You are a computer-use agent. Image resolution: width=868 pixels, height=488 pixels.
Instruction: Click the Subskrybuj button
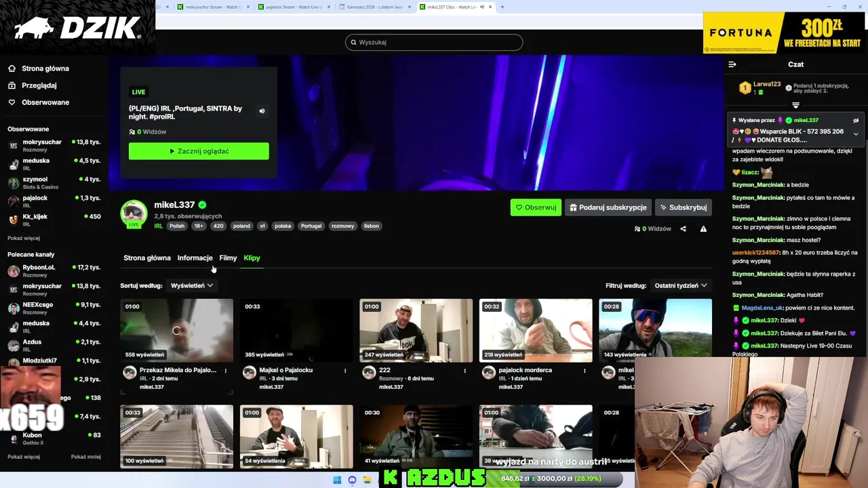pyautogui.click(x=684, y=207)
